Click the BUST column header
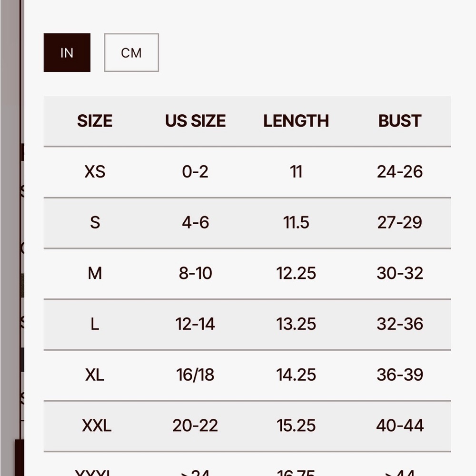The image size is (476, 476). [x=399, y=121]
